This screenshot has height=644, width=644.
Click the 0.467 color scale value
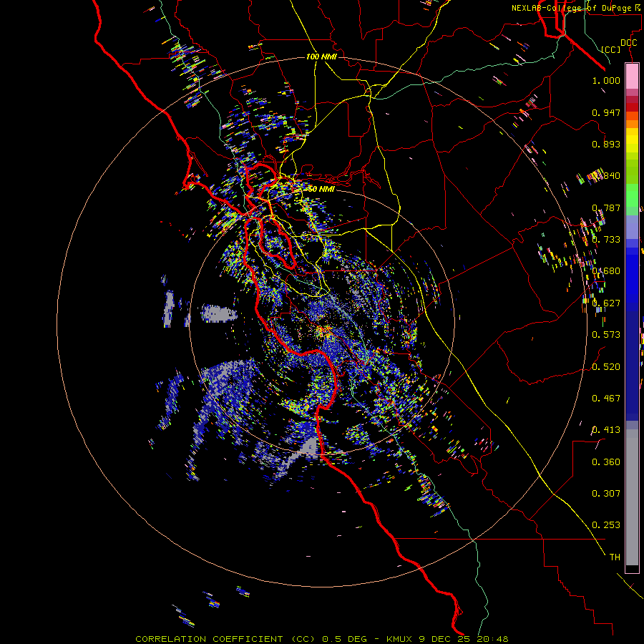tap(606, 399)
